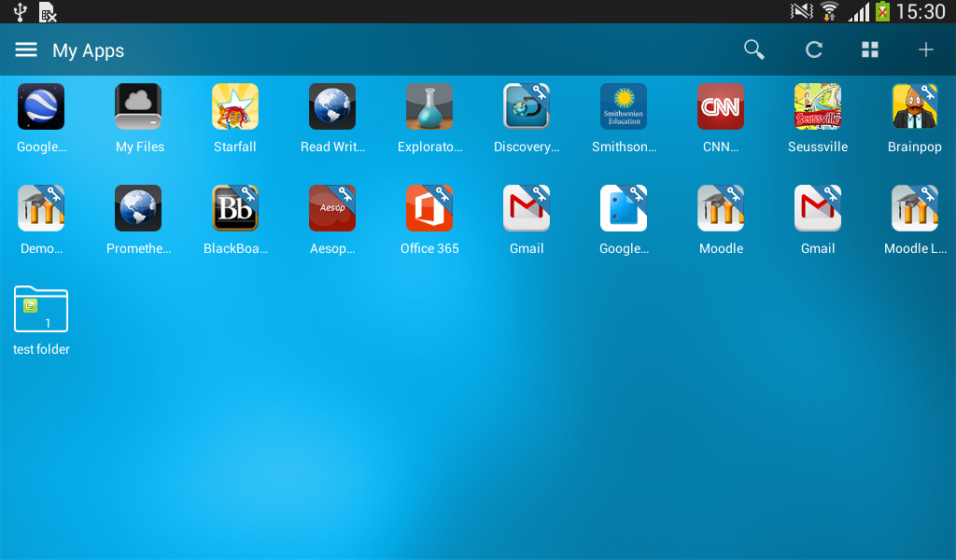Open the Gmail app next to Office 365
956x560 pixels.
tap(527, 208)
